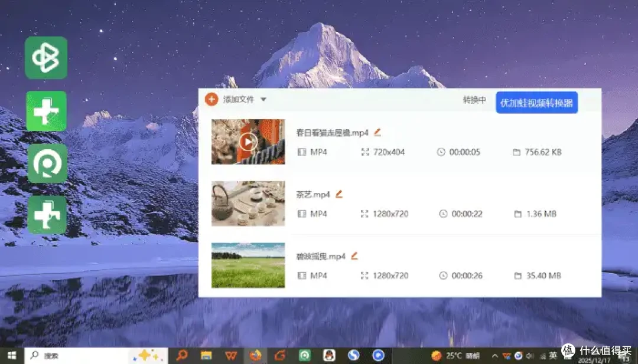The width and height of the screenshot is (638, 364).
Task: Rename 春日看猫走屋檐.mp4 with pencil icon
Action: [377, 132]
